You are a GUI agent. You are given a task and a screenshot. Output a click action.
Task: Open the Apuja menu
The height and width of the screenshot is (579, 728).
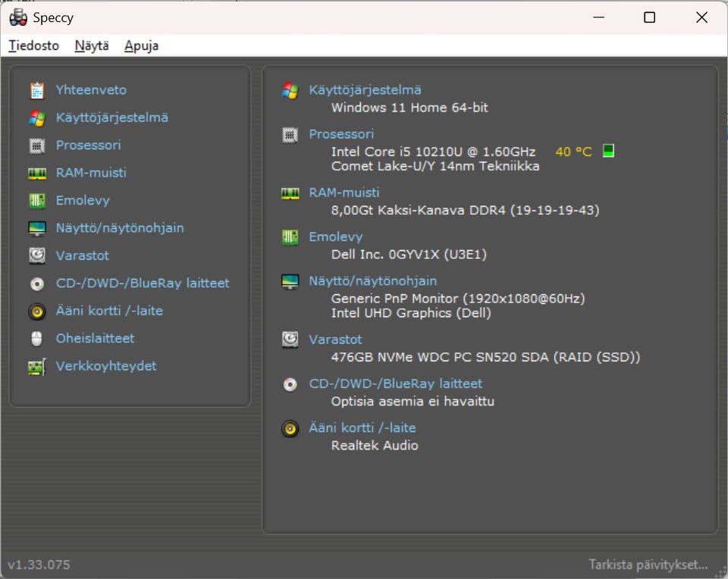[x=141, y=45]
